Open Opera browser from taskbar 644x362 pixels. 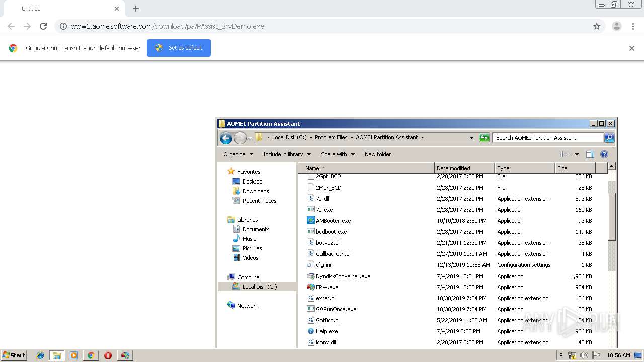[x=108, y=355]
